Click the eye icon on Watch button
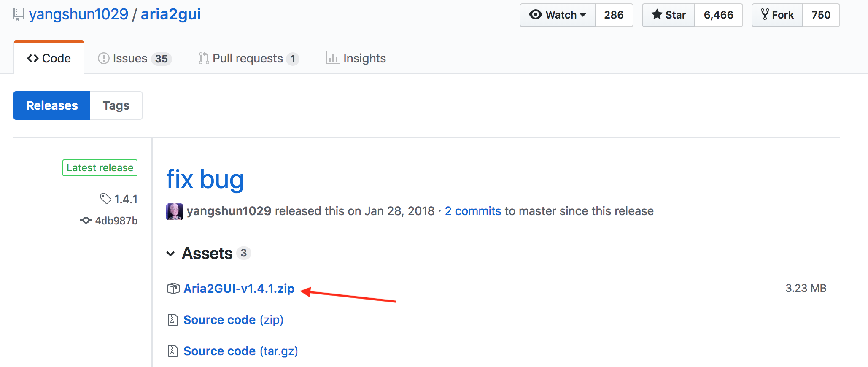 pyautogui.click(x=535, y=15)
